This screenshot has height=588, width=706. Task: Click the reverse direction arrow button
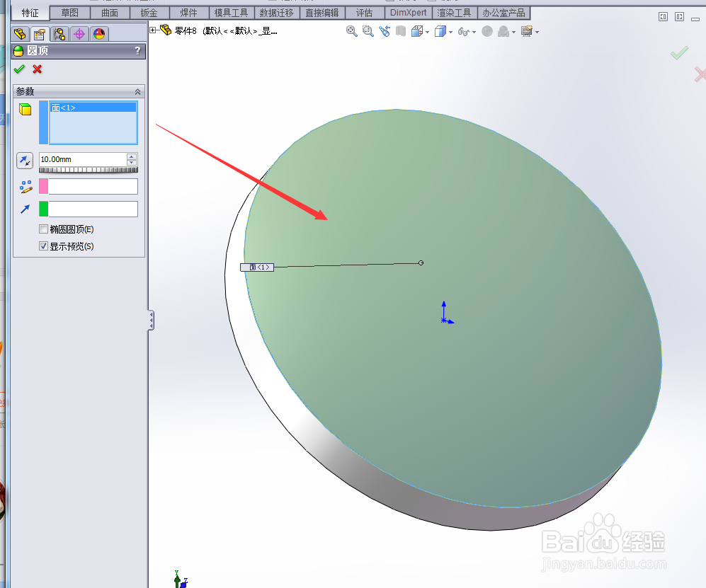pos(25,161)
